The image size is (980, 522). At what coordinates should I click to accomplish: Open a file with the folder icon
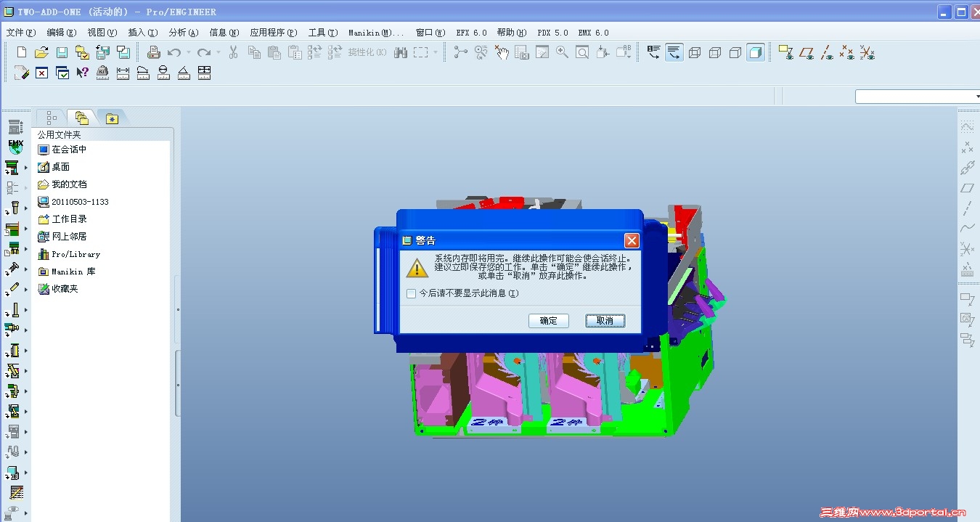tap(41, 52)
